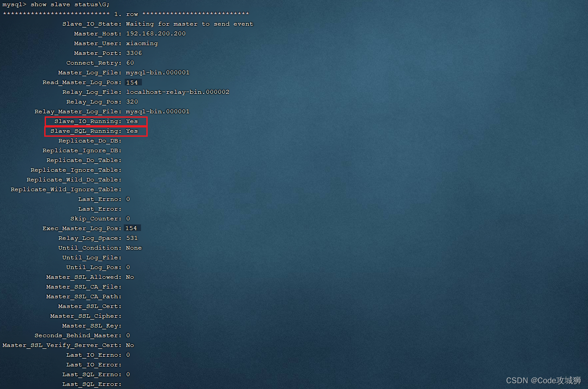Select the Seconds_Behind_Master label
Image resolution: width=588 pixels, height=389 pixels.
pos(78,335)
